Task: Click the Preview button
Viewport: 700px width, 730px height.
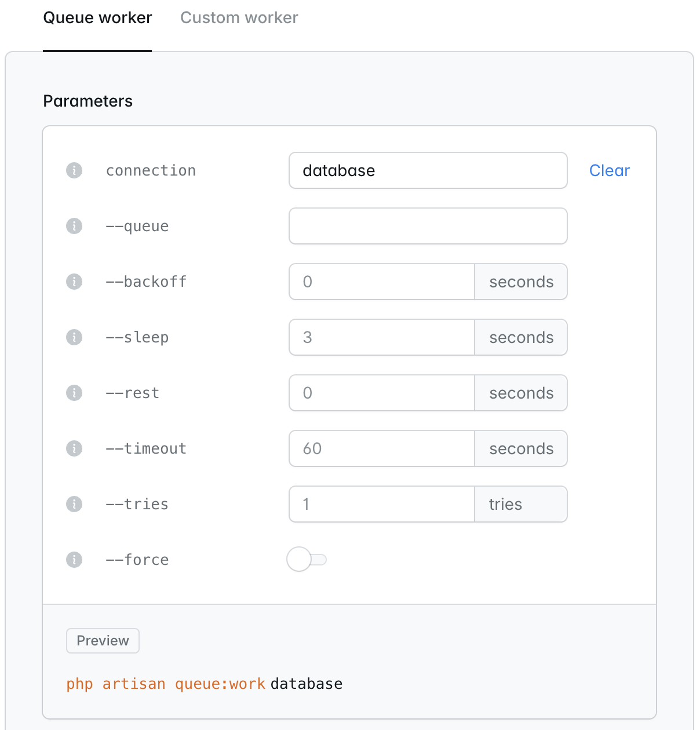Action: 103,641
